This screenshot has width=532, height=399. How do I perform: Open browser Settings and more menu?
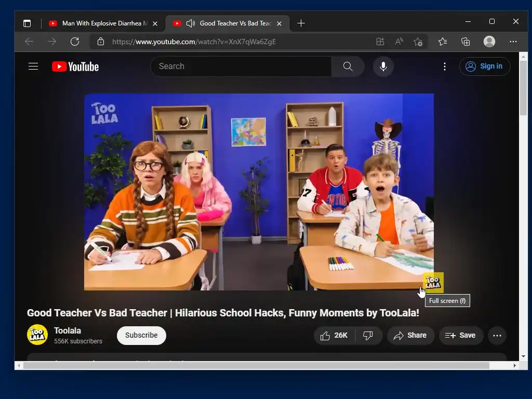pos(513,42)
